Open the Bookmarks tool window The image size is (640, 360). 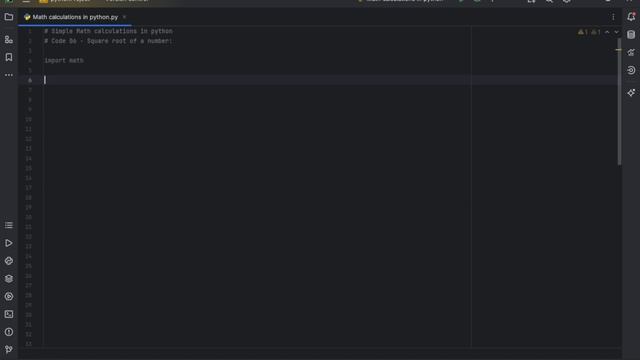(x=9, y=57)
